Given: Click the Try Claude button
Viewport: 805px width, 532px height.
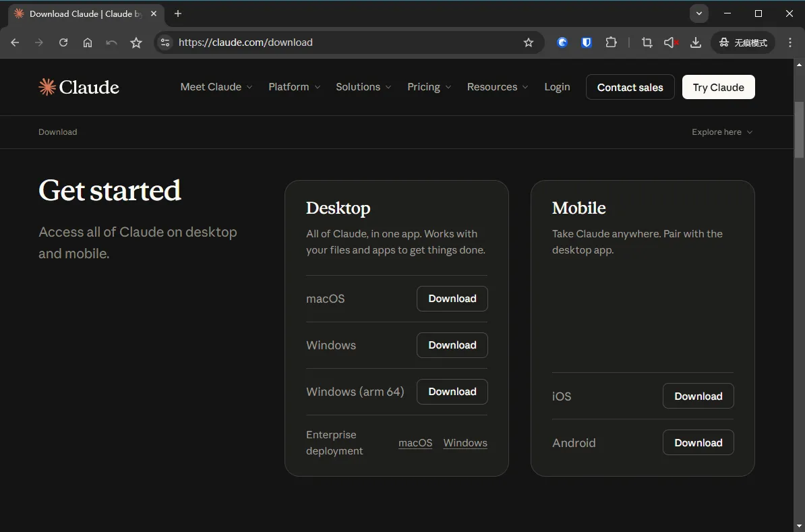Looking at the screenshot, I should coord(718,87).
